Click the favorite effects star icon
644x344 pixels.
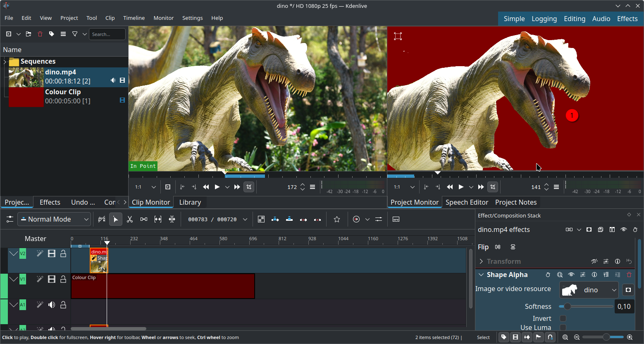(x=337, y=220)
